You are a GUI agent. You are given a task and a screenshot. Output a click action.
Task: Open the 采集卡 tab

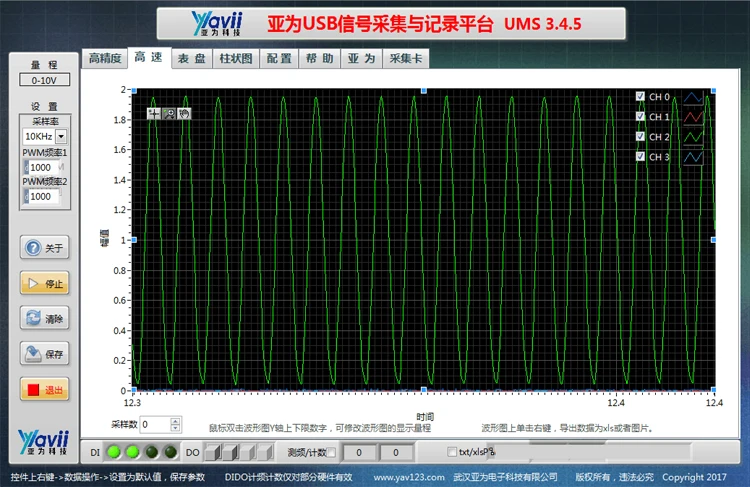pyautogui.click(x=406, y=58)
